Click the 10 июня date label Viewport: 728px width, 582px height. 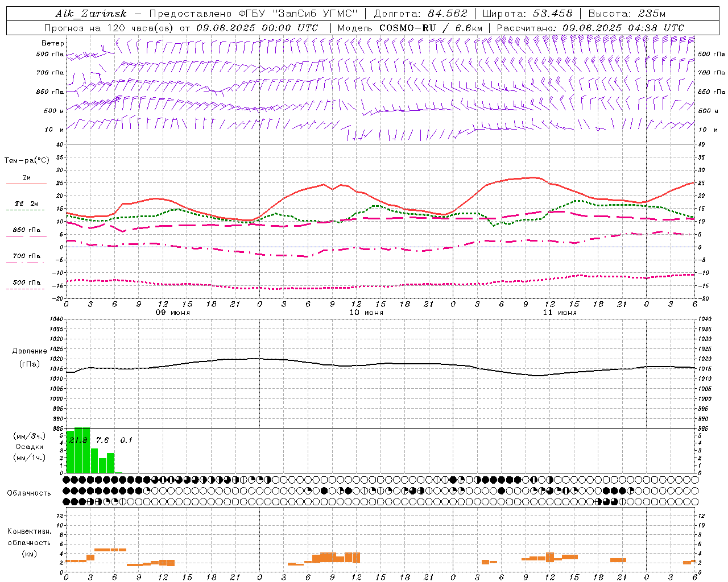[x=366, y=313]
